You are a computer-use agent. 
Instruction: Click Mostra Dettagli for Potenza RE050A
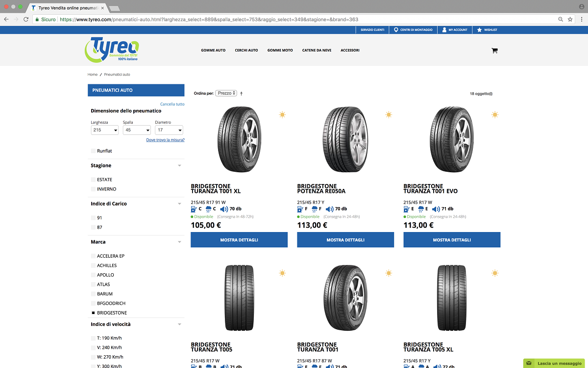(x=345, y=240)
